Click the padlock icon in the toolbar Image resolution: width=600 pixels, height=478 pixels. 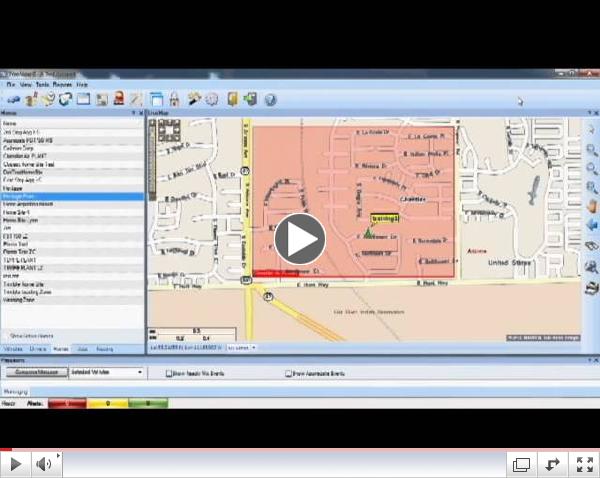point(174,100)
